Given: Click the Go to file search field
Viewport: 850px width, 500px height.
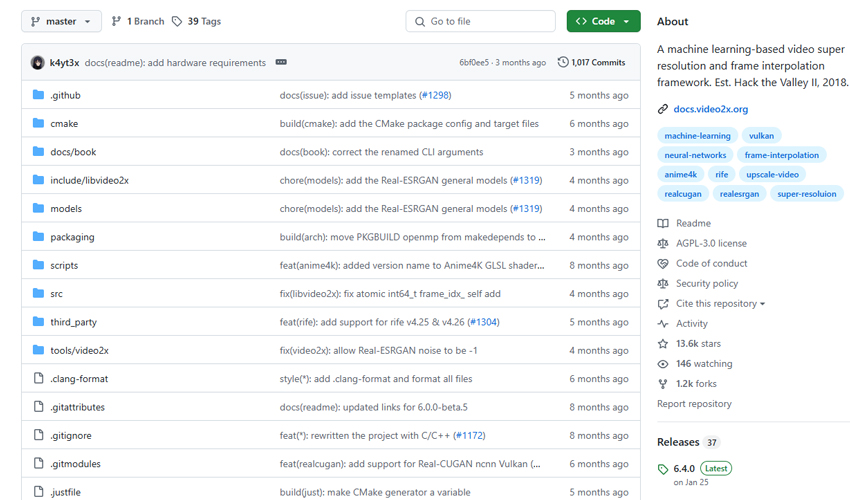Looking at the screenshot, I should [480, 21].
